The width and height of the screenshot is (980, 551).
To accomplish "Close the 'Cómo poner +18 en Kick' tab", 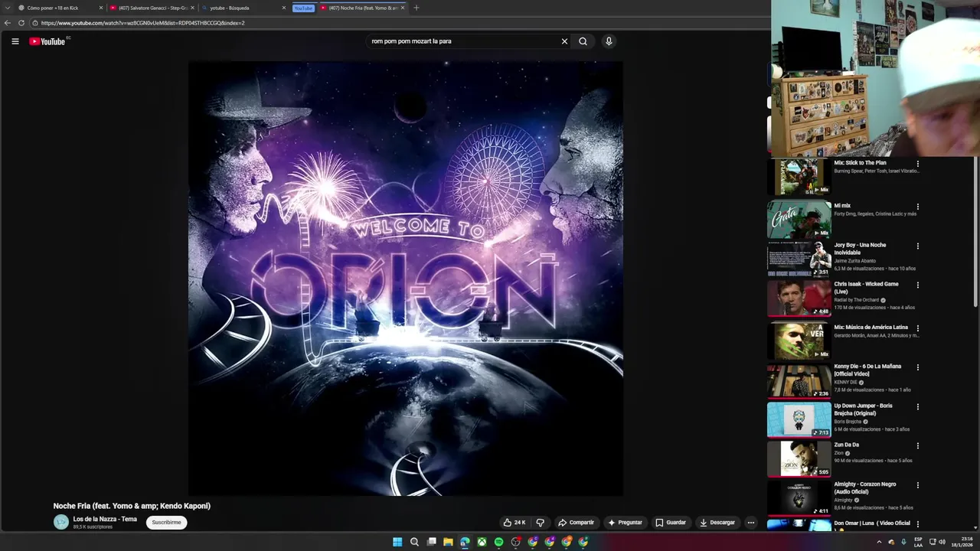I will (100, 8).
